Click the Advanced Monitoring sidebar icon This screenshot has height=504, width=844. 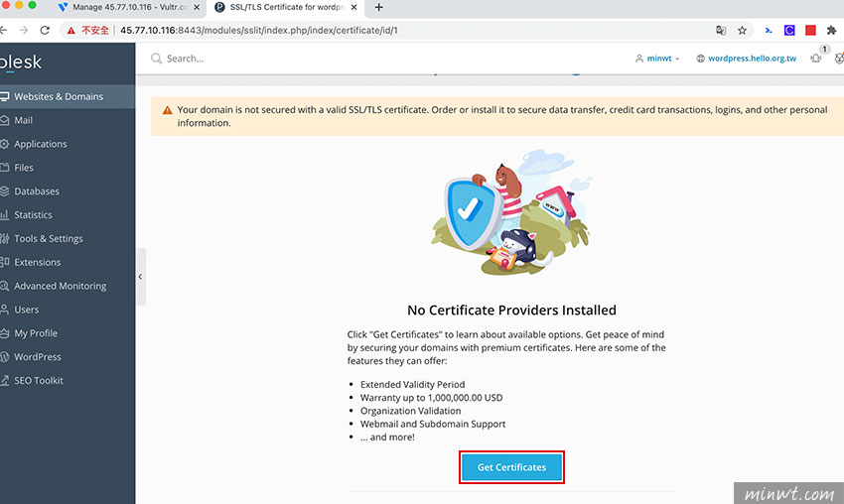pyautogui.click(x=5, y=286)
